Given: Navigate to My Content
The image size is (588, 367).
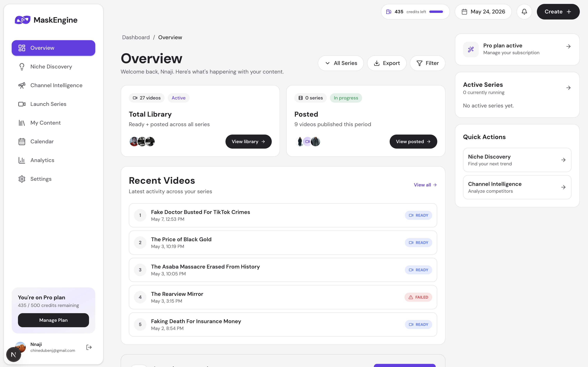Looking at the screenshot, I should pyautogui.click(x=53, y=123).
